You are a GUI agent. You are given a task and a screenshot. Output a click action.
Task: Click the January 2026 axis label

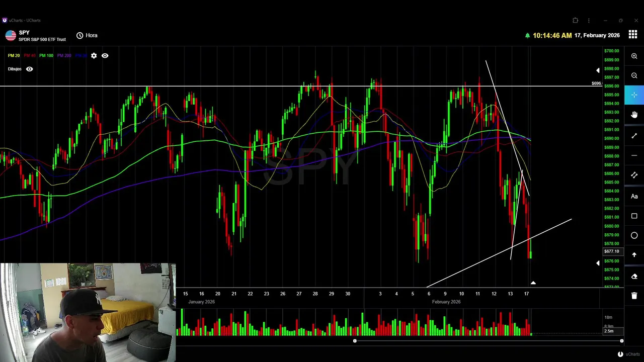tap(201, 302)
